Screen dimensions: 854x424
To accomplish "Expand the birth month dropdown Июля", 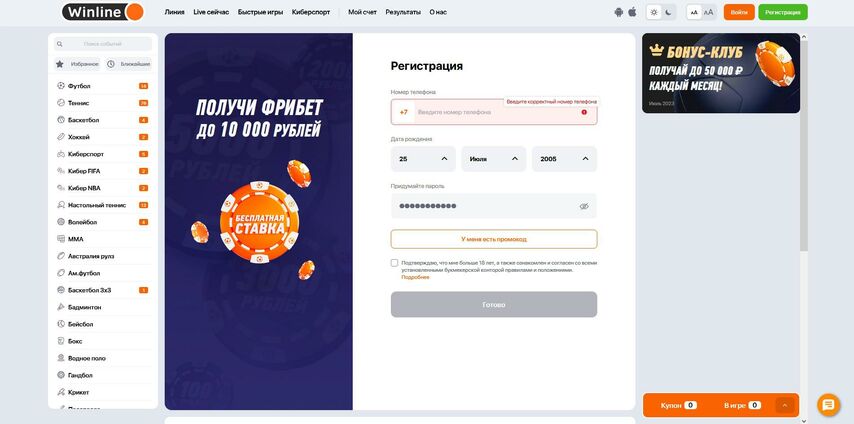I will (494, 159).
